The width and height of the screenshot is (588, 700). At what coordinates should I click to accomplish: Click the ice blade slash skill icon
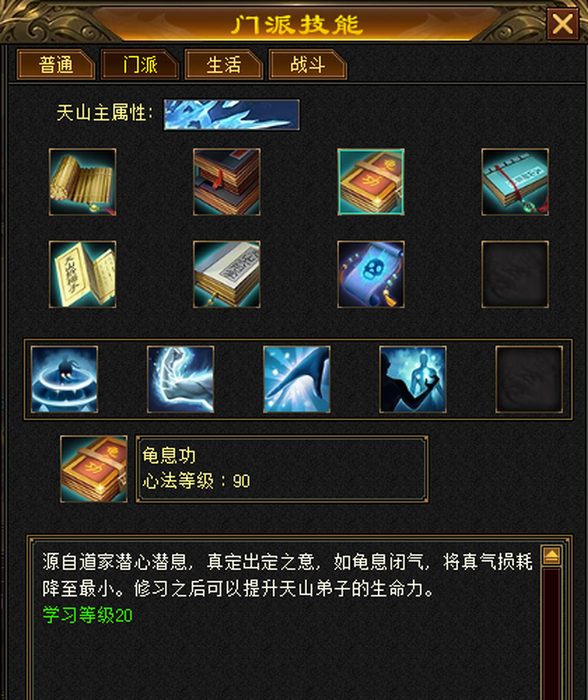(297, 379)
